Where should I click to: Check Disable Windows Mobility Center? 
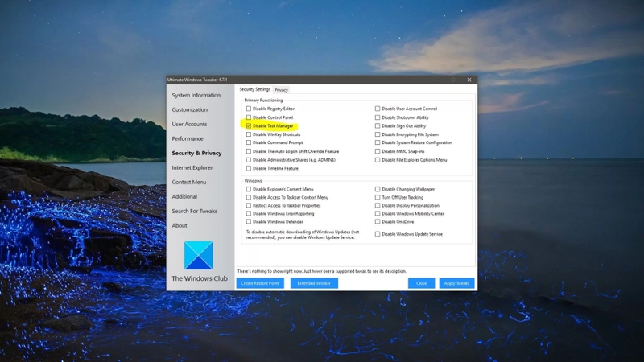[x=378, y=213]
